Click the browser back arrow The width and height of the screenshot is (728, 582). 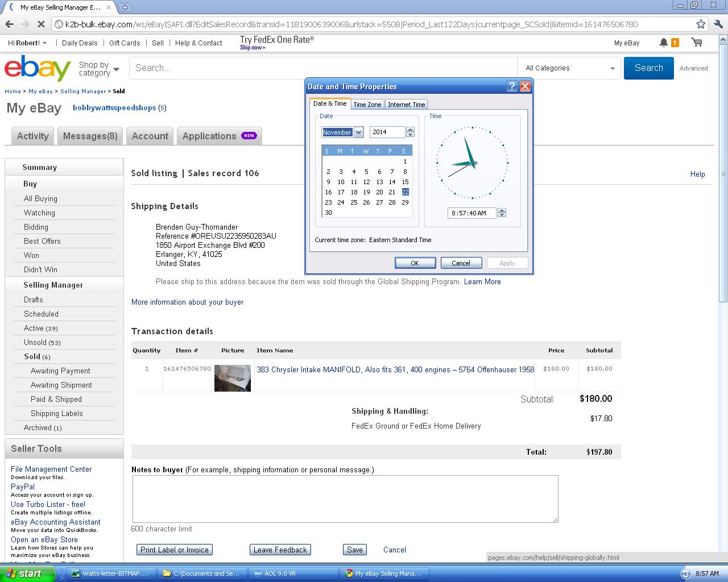click(9, 24)
